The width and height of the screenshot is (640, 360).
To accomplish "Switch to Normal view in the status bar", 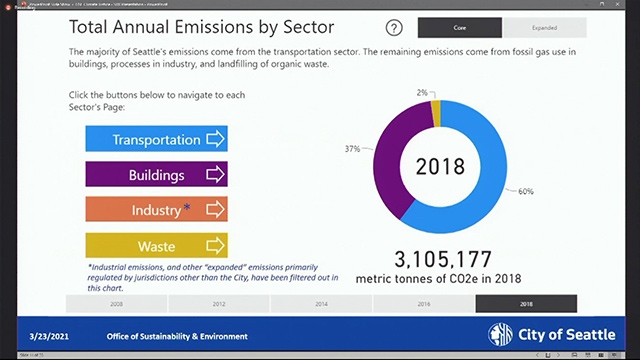I will (x=574, y=355).
